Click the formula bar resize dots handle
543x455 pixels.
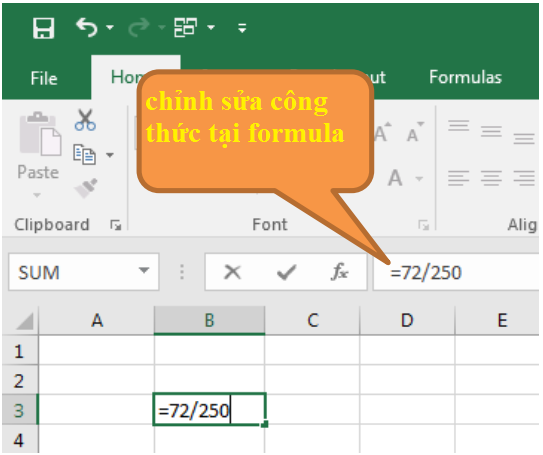(182, 272)
